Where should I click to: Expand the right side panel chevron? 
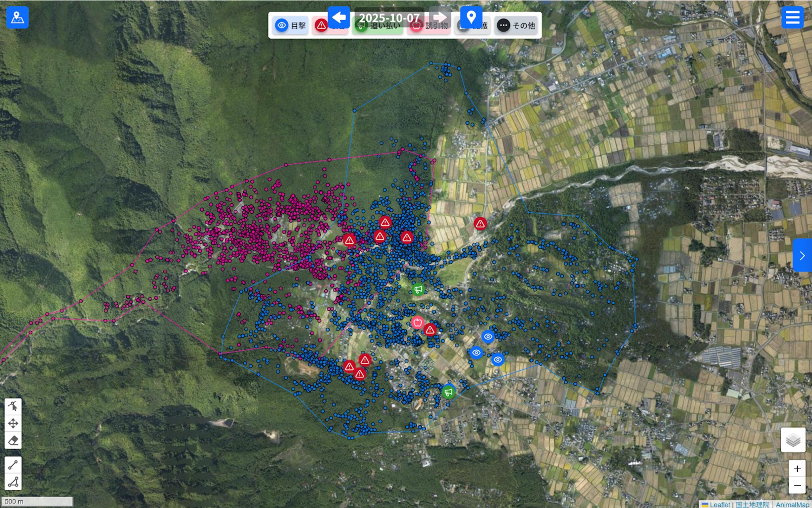tap(802, 256)
